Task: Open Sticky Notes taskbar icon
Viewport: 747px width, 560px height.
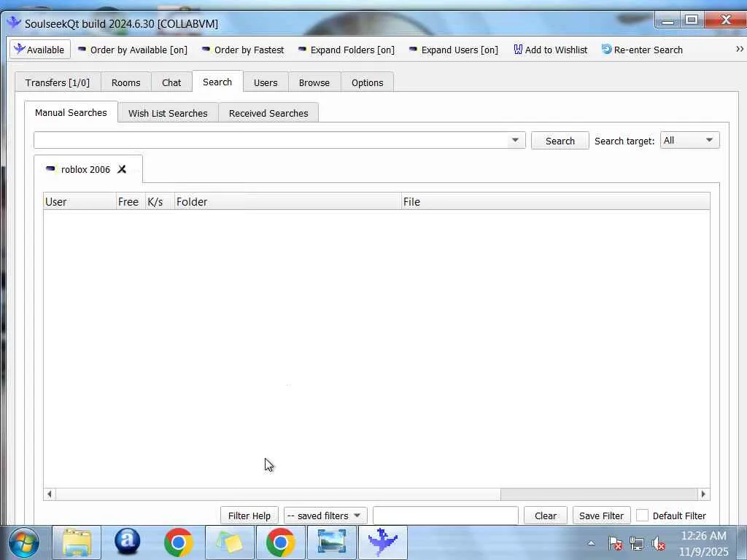Action: (229, 542)
